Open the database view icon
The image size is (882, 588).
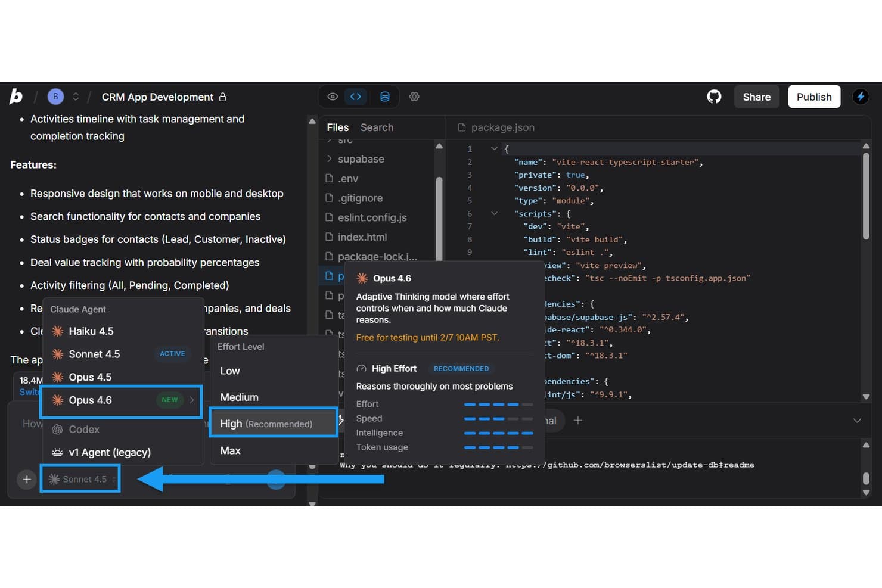(x=385, y=97)
